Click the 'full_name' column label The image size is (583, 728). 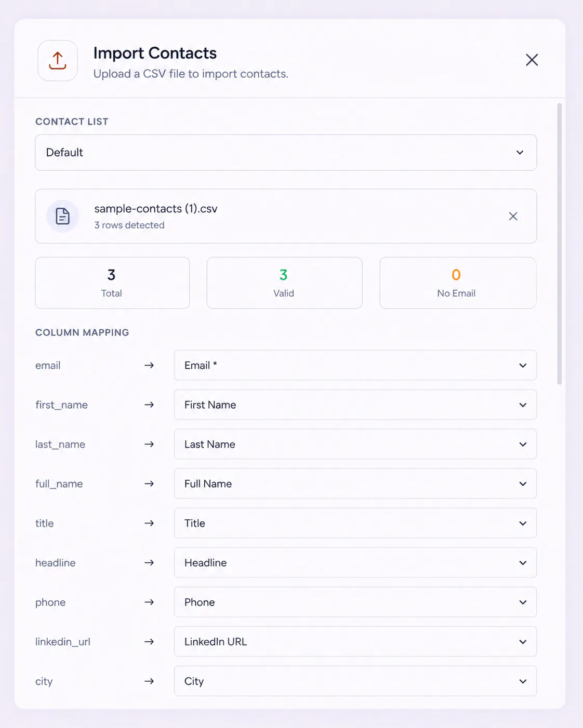(x=59, y=484)
